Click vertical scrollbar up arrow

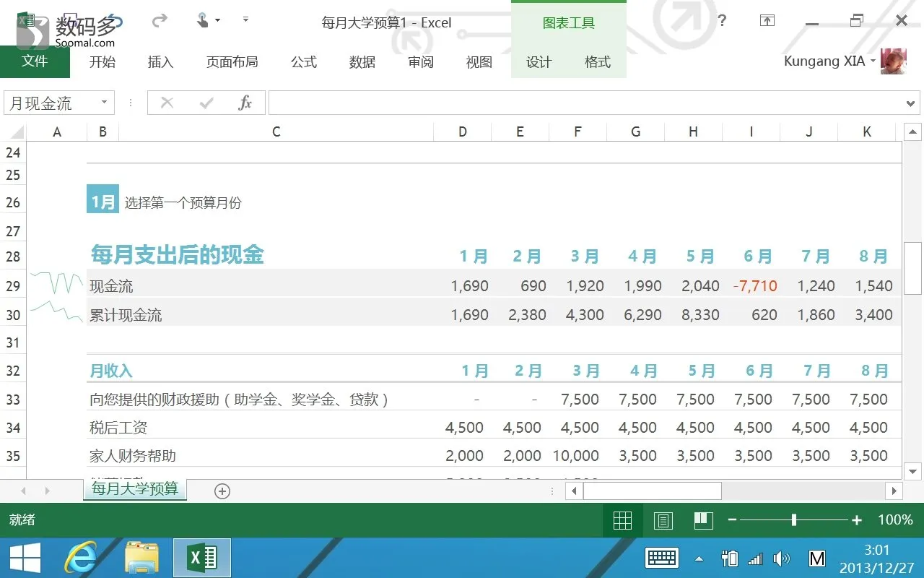[x=913, y=132]
